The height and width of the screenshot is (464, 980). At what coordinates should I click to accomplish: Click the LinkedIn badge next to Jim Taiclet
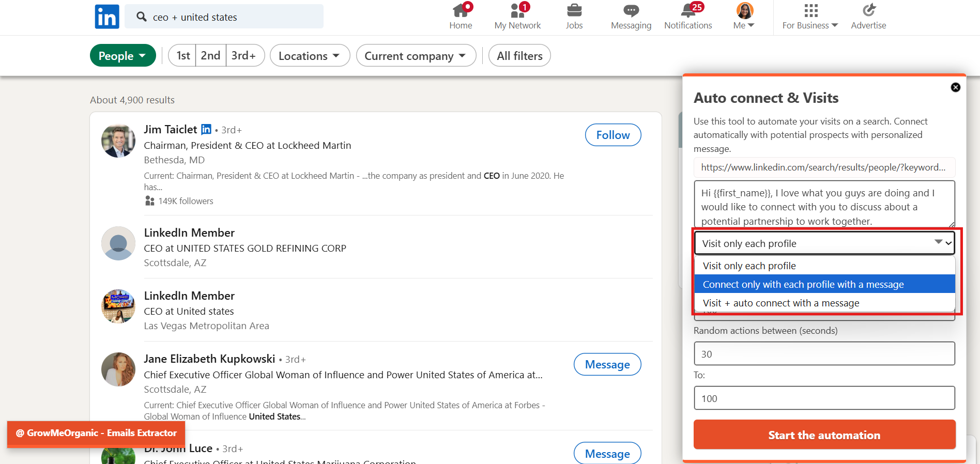click(x=206, y=129)
